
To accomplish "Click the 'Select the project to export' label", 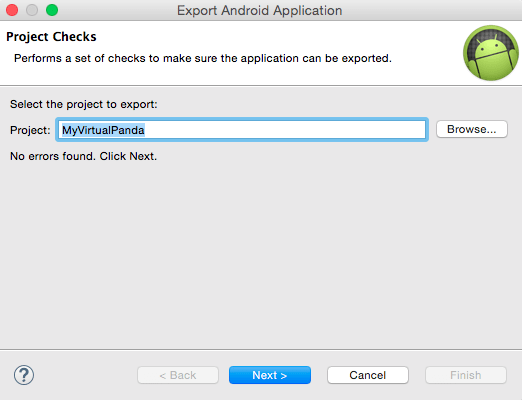I will [x=84, y=104].
